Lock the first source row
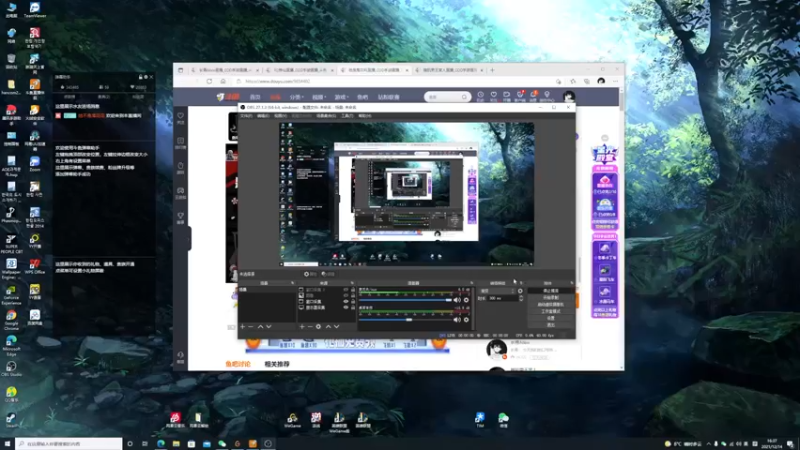The width and height of the screenshot is (800, 450). (353, 290)
